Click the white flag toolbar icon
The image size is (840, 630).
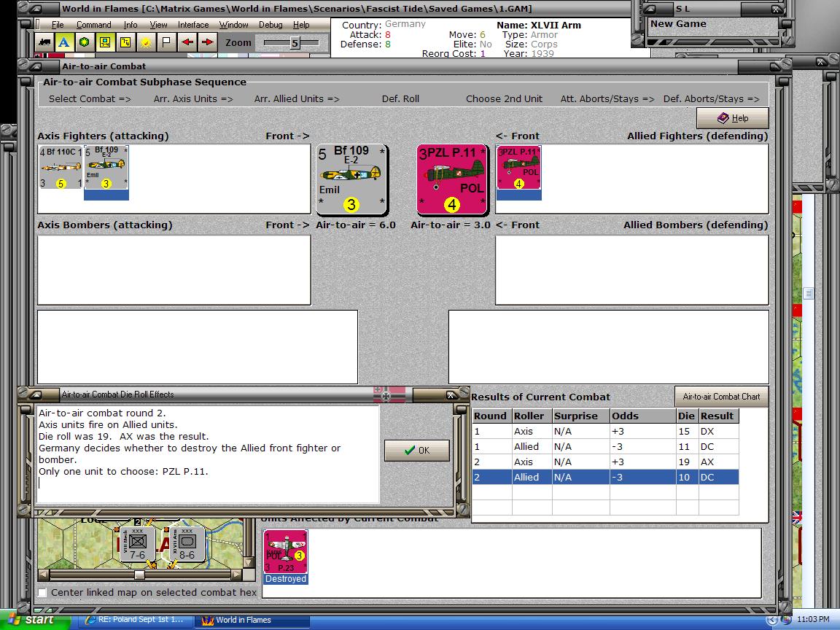pyautogui.click(x=166, y=42)
